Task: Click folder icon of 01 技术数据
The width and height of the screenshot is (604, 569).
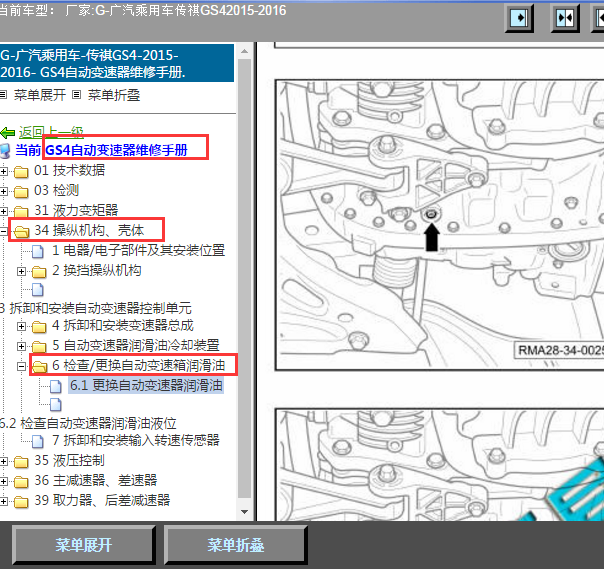Action: (21, 172)
